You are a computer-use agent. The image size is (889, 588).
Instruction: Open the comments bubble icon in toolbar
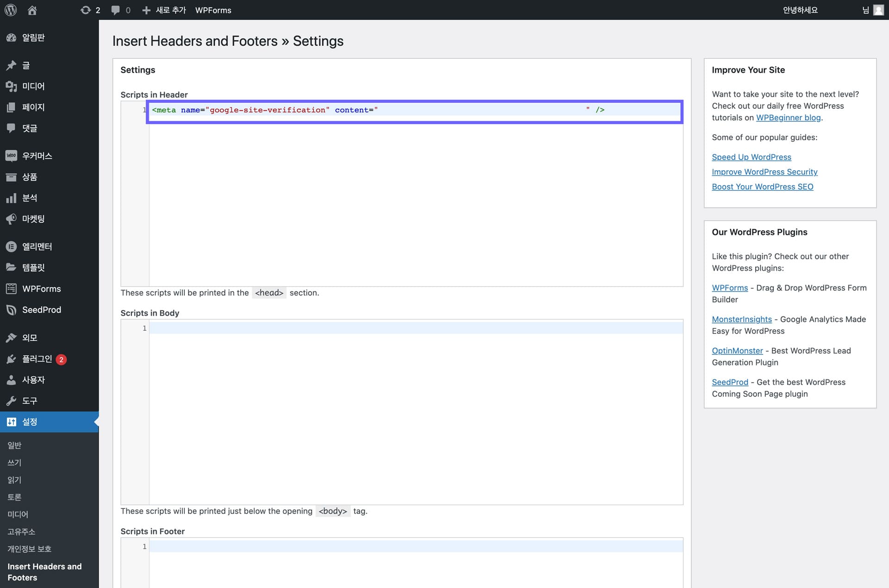pos(116,10)
